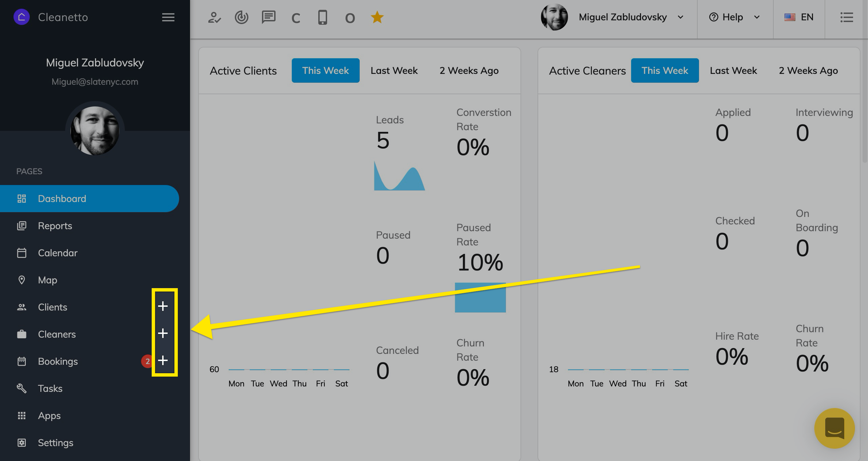Click the Cleanetto logo link
Screen dimensions: 868x461
51,17
